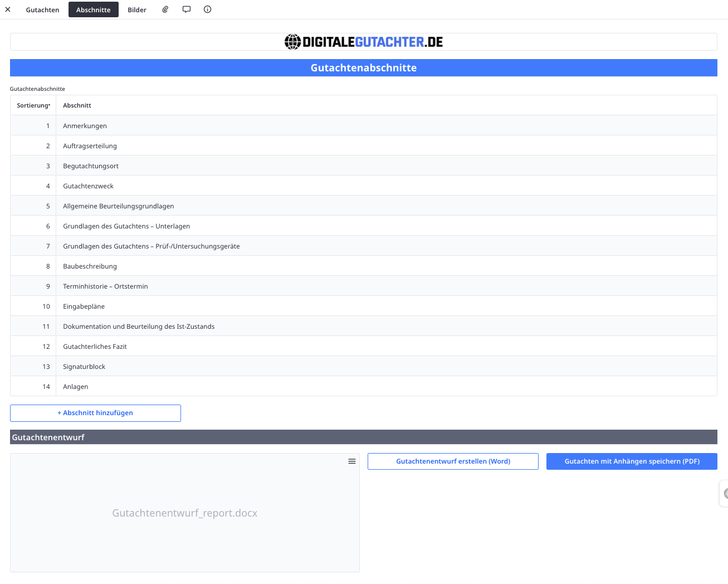
Task: Open comments via the speech bubble icon
Action: [x=186, y=9]
